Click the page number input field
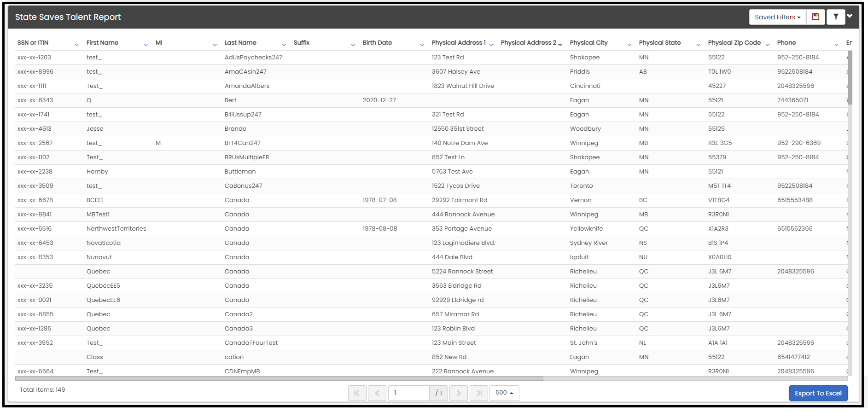 click(409, 393)
